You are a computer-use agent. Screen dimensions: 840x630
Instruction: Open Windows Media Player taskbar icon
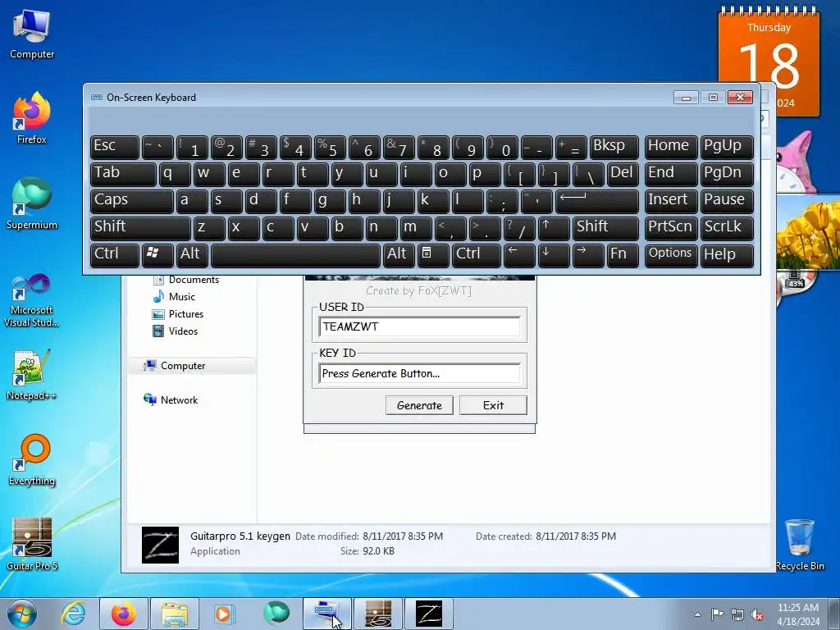(x=223, y=614)
